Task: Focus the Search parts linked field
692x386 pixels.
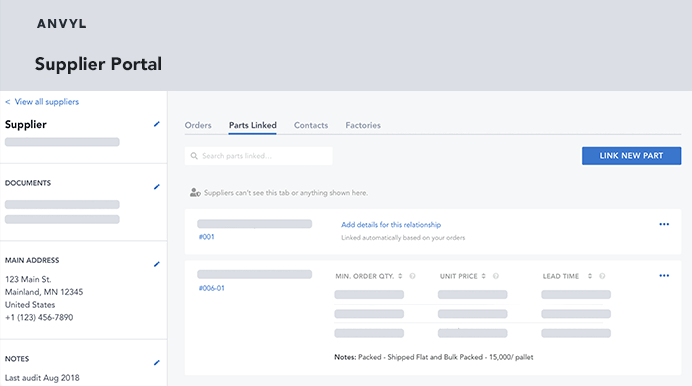Action: coord(259,156)
